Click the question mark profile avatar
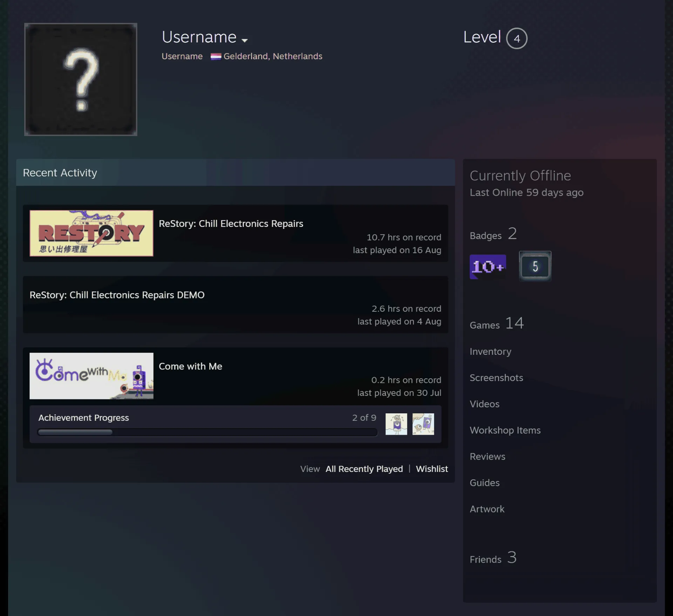The height and width of the screenshot is (616, 673). 81,79
